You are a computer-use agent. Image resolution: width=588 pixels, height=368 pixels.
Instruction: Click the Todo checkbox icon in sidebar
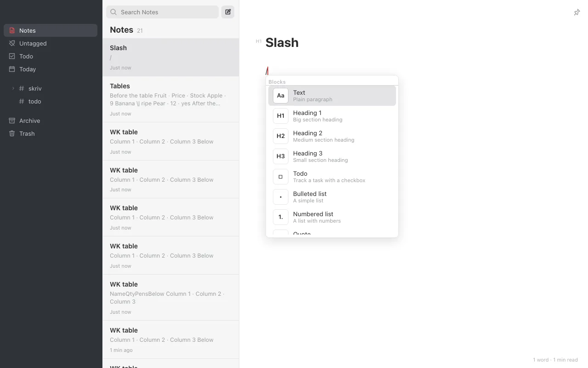click(x=12, y=56)
